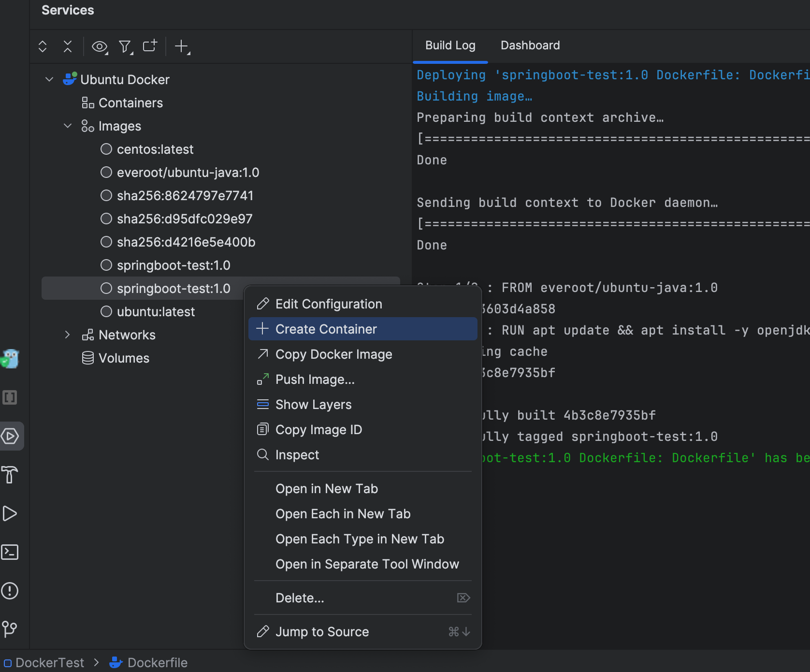The image size is (810, 672).
Task: Open the Filter options funnel icon
Action: point(126,46)
